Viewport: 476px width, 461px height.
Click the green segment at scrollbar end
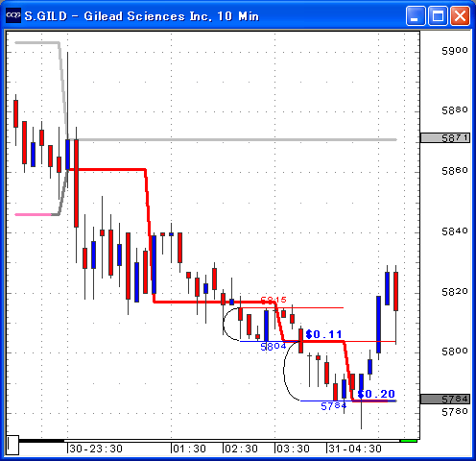click(409, 441)
